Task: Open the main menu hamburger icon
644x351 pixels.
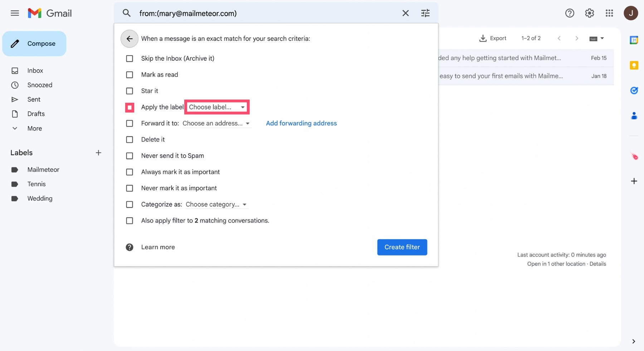Action: [x=15, y=13]
